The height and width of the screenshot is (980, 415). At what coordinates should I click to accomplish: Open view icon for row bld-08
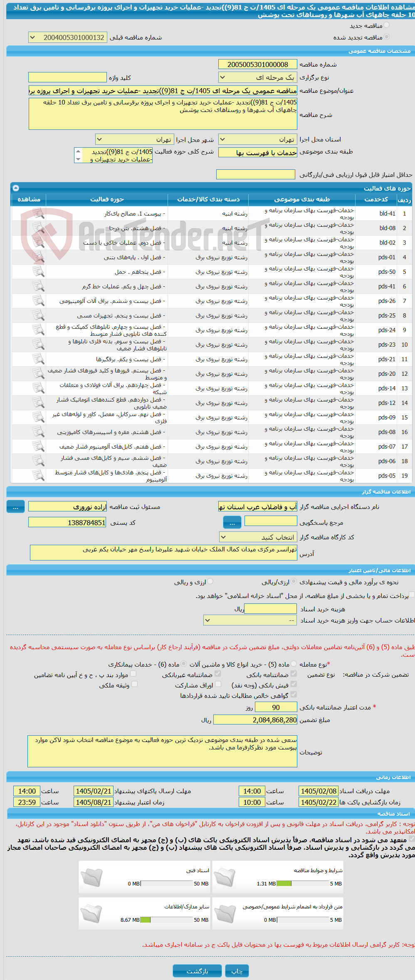coord(39,228)
